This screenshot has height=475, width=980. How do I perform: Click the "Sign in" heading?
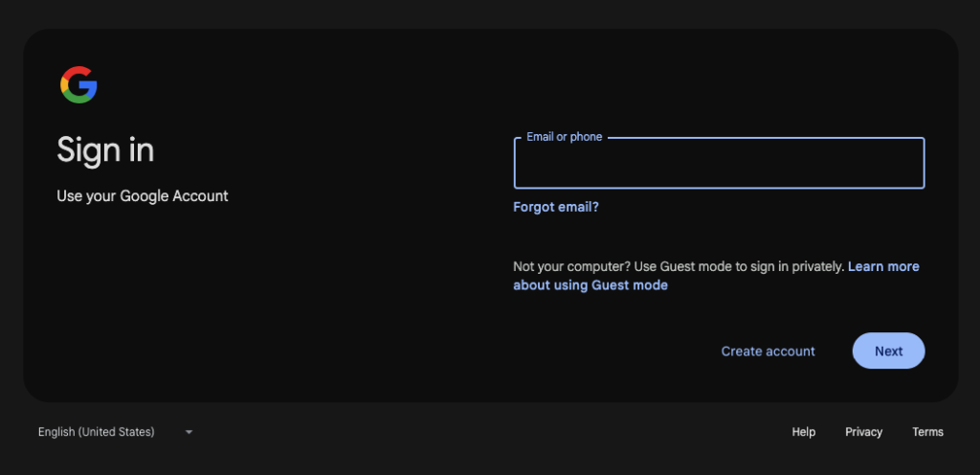point(105,150)
